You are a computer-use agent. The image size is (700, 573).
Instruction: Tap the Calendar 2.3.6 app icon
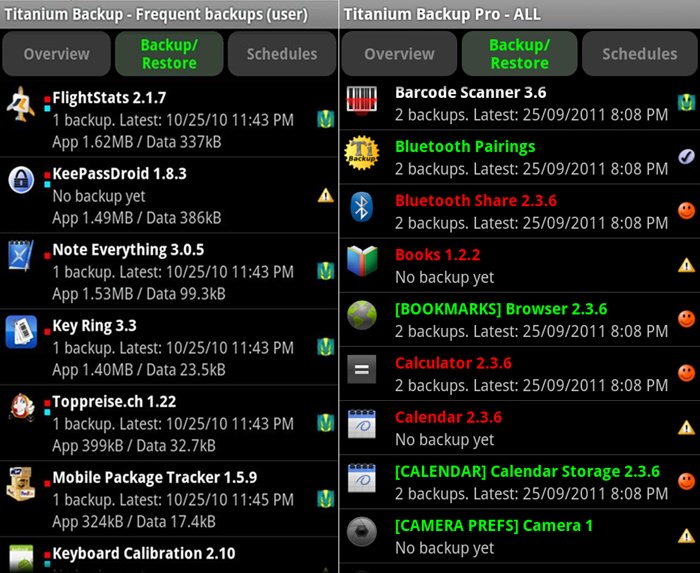(x=362, y=424)
